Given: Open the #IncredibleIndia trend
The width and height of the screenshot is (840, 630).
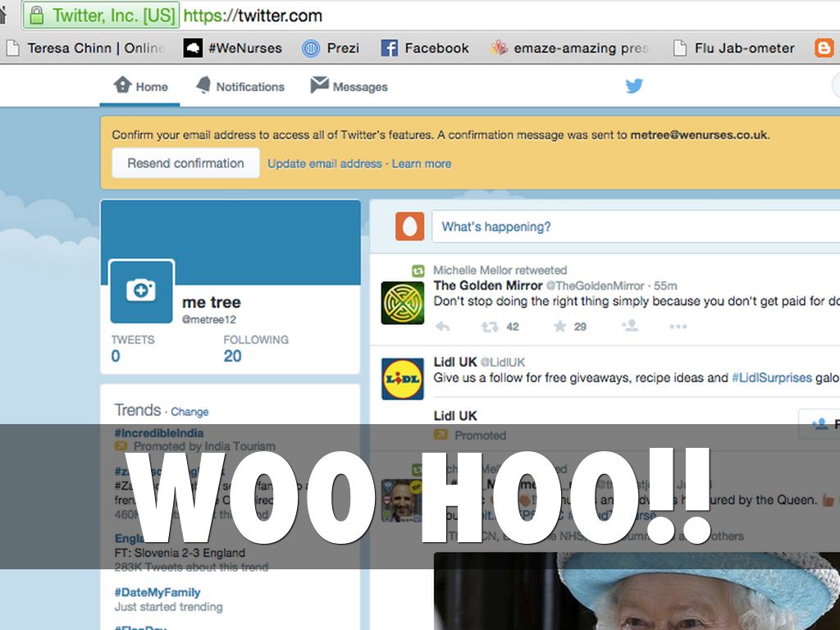Looking at the screenshot, I should pos(159,432).
